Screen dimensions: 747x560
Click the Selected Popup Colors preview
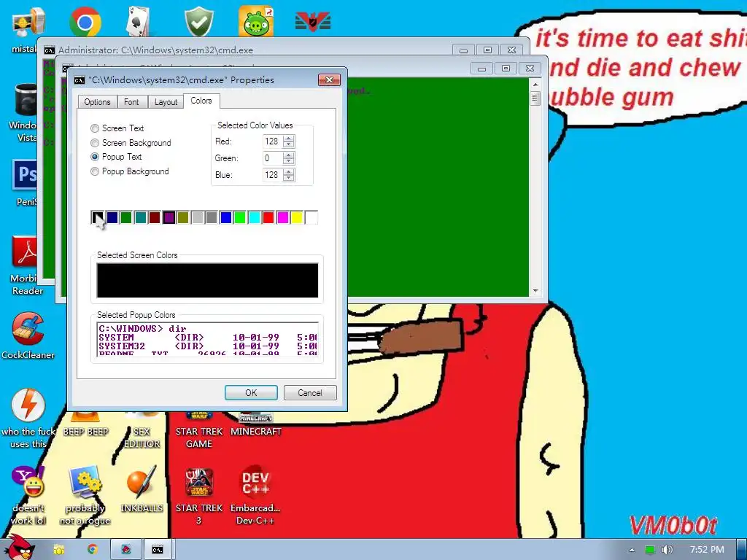(x=207, y=340)
